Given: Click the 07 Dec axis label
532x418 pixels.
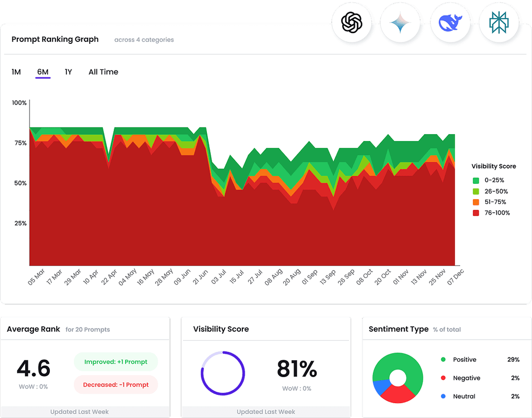Looking at the screenshot, I should tap(456, 277).
